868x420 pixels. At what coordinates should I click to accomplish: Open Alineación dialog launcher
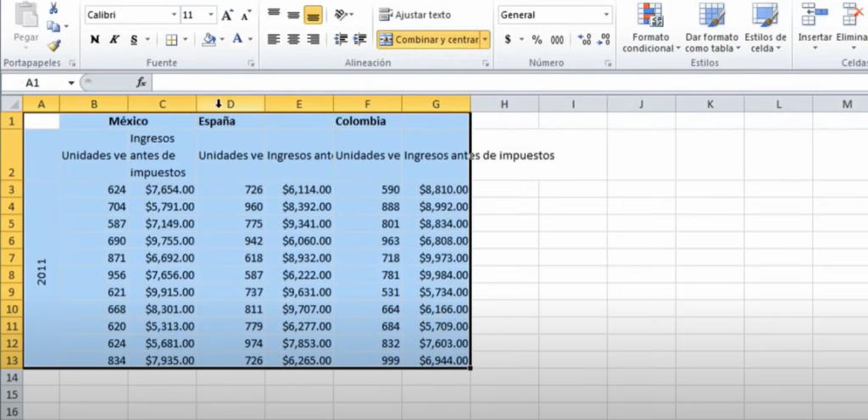(486, 64)
